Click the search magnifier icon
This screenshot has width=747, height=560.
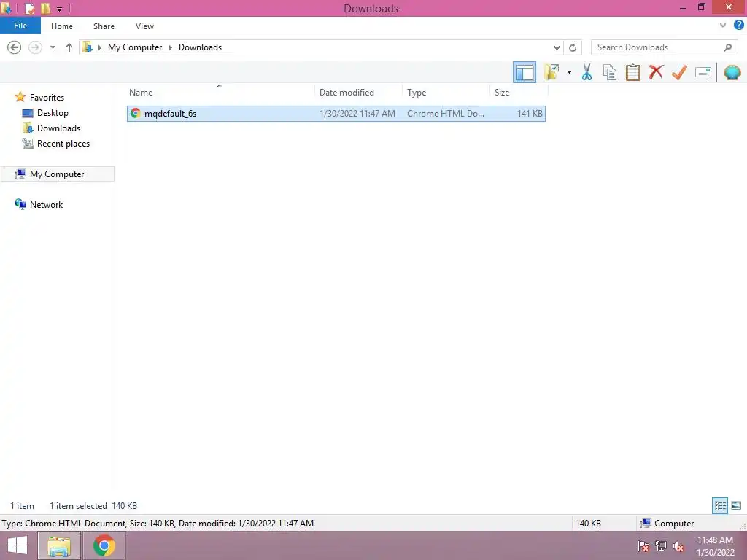(727, 47)
